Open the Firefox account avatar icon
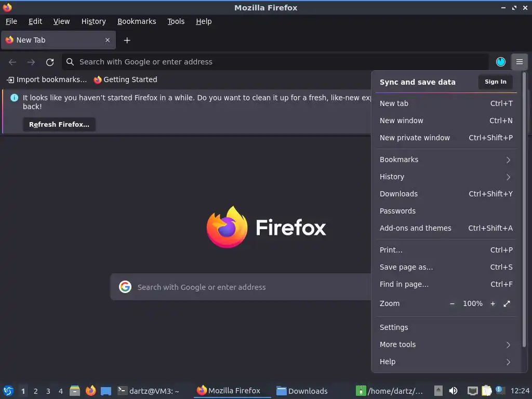532x399 pixels. click(500, 62)
